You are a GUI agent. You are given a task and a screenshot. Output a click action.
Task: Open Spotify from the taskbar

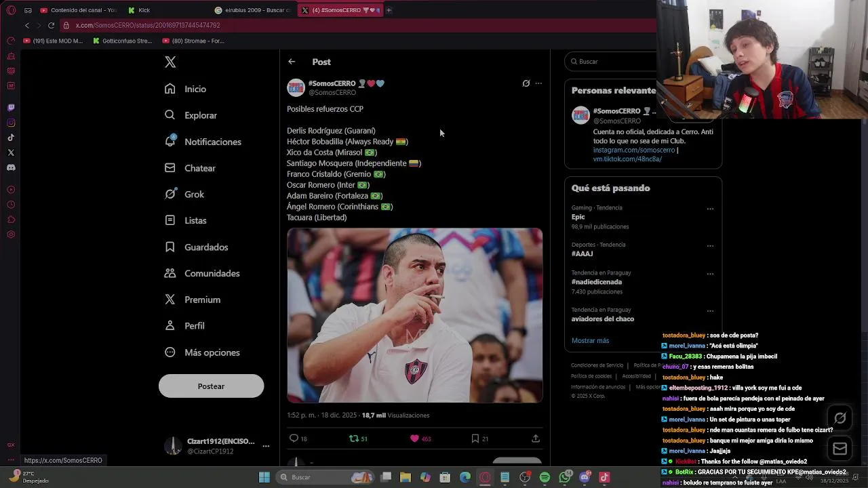[x=545, y=477]
